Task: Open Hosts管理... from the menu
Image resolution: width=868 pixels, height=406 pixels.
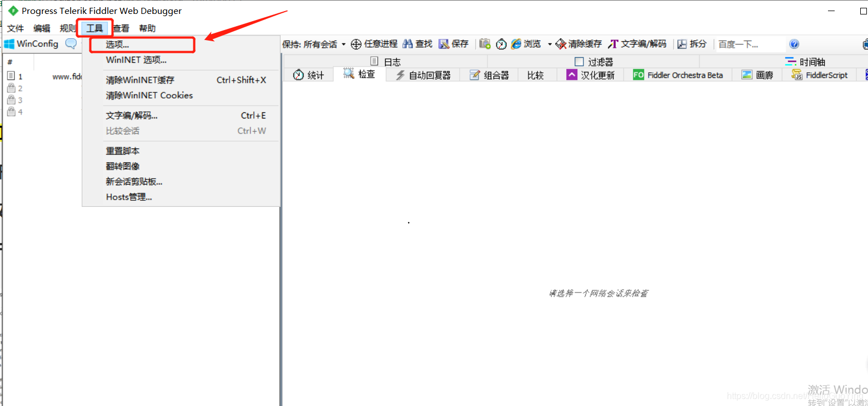Action: (x=181, y=197)
